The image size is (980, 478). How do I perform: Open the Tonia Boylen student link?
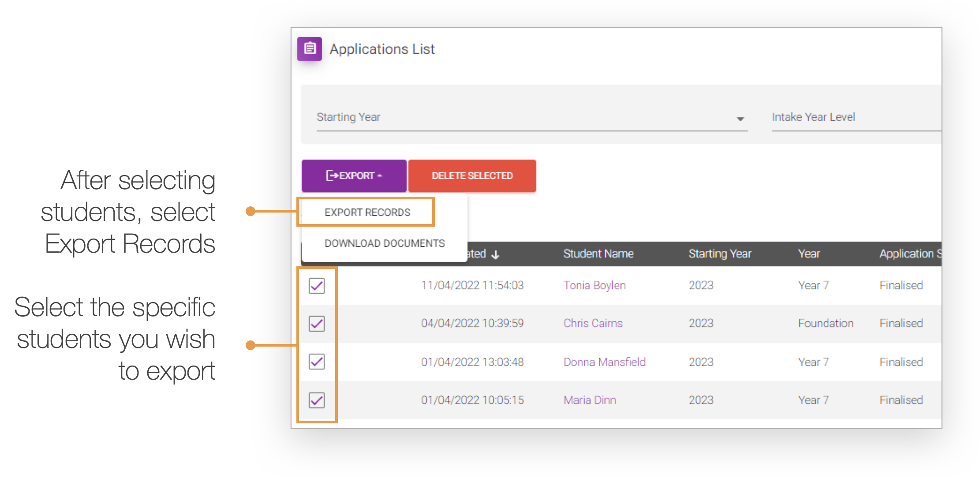[595, 285]
